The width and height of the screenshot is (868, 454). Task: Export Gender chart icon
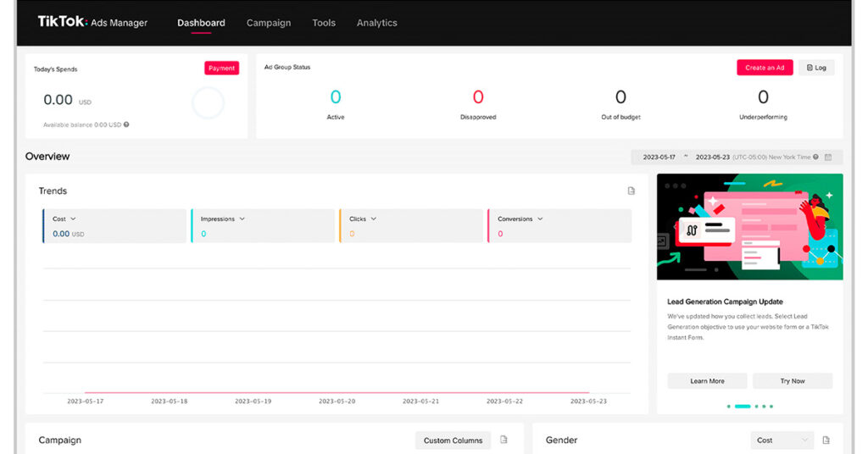(826, 440)
